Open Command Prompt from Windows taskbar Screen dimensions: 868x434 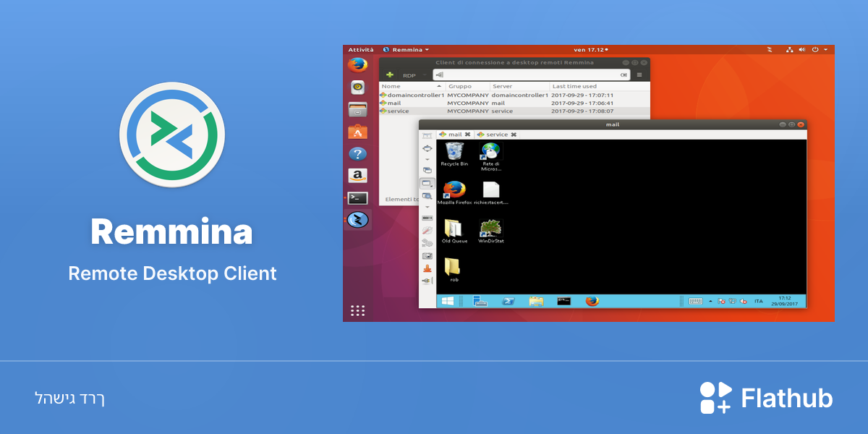click(x=564, y=301)
